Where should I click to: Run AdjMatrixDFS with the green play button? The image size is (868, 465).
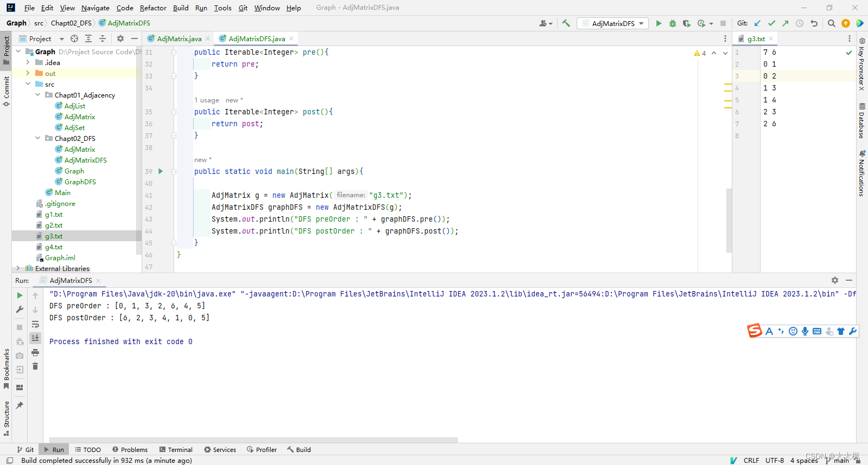tap(659, 23)
